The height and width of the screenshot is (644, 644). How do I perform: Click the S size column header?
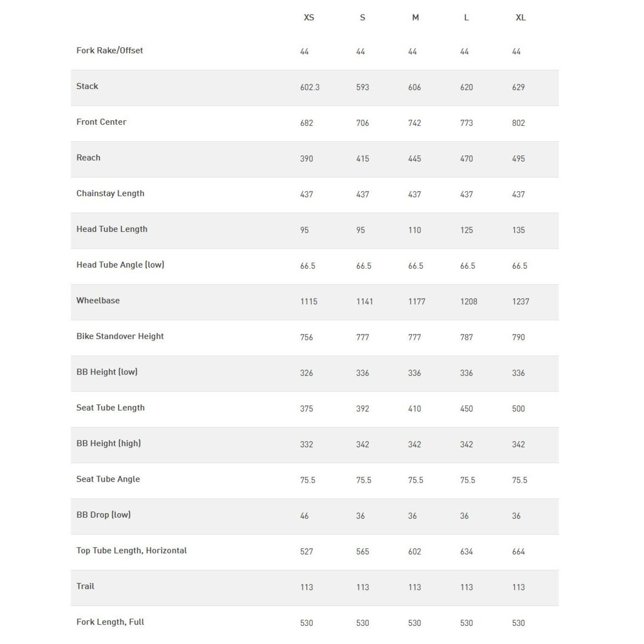click(362, 18)
